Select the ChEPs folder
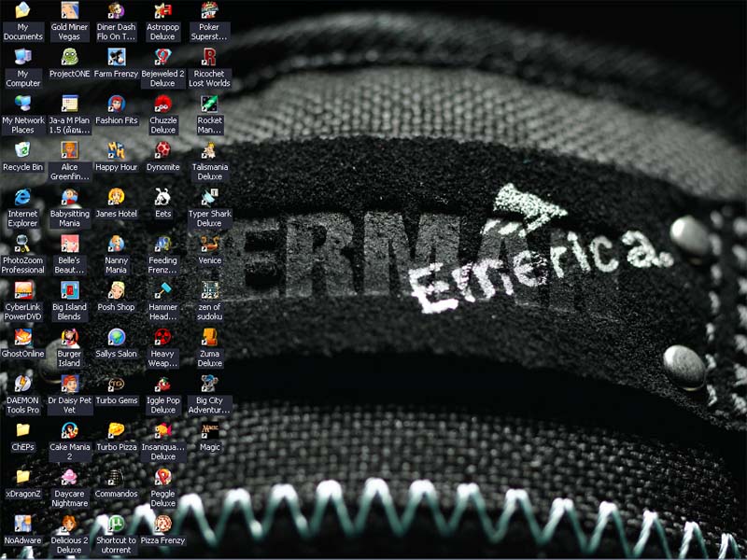Image resolution: width=747 pixels, height=560 pixels. coord(22,430)
